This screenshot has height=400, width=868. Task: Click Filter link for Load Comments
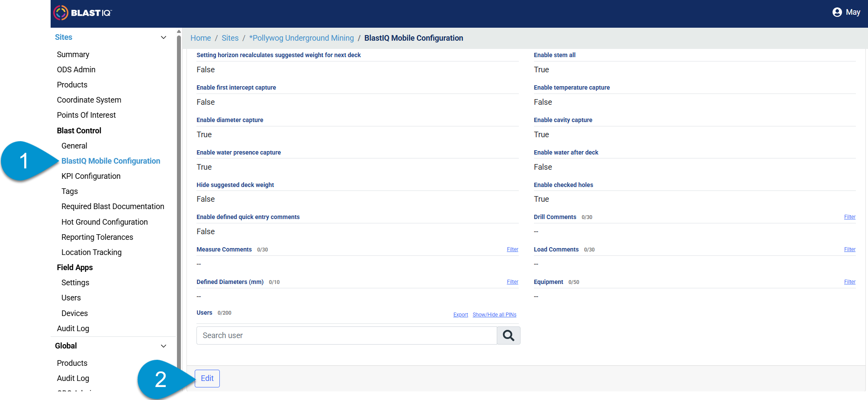pos(850,249)
